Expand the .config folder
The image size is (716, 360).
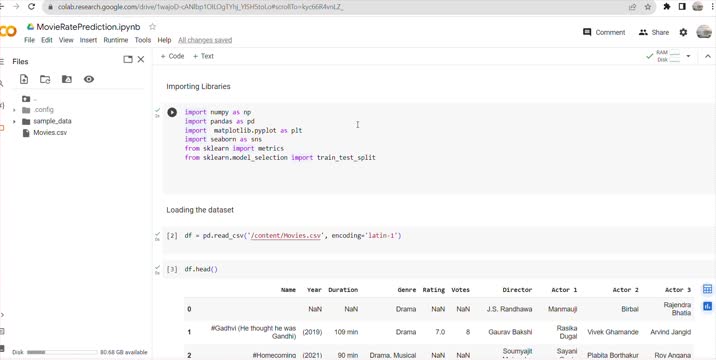[x=14, y=110]
